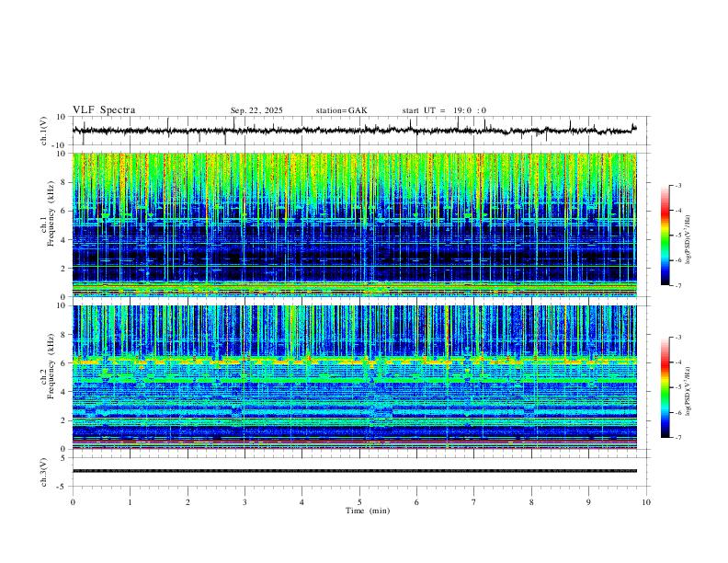Click the "-5" label on ch.2 color bar
The image size is (728, 563).
677,387
